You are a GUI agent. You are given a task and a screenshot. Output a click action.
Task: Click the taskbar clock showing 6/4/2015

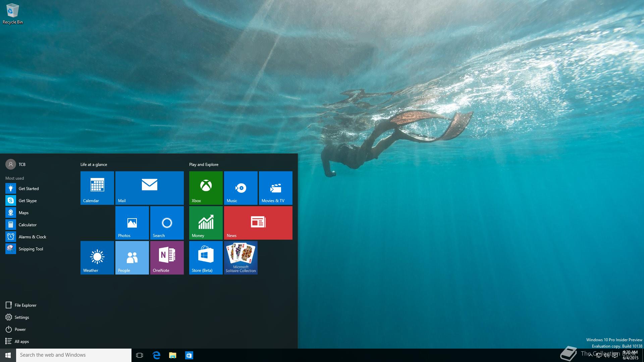631,355
